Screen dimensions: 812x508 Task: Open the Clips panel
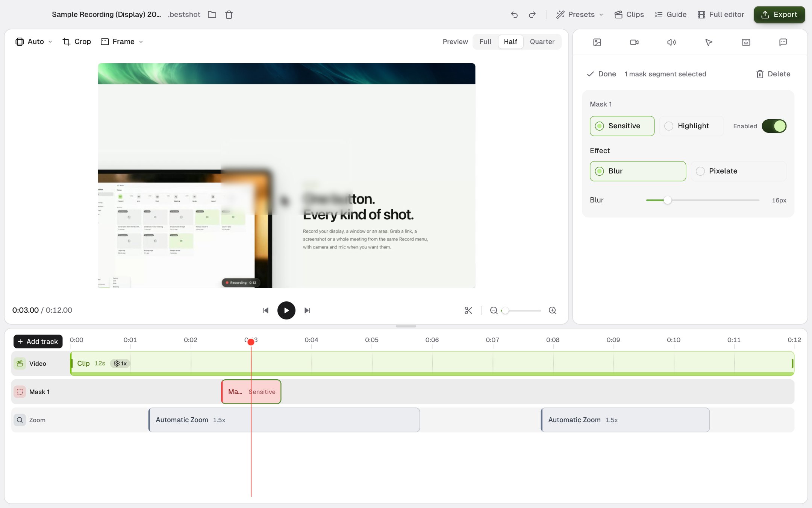coord(629,15)
